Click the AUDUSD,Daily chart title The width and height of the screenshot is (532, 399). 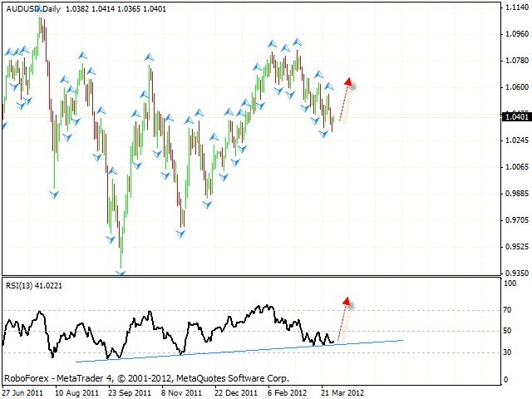pos(33,9)
